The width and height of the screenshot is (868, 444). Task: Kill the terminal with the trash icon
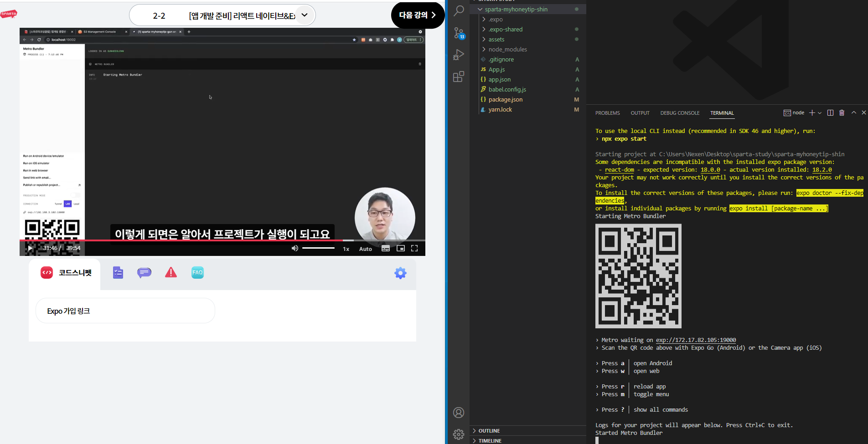pyautogui.click(x=842, y=113)
